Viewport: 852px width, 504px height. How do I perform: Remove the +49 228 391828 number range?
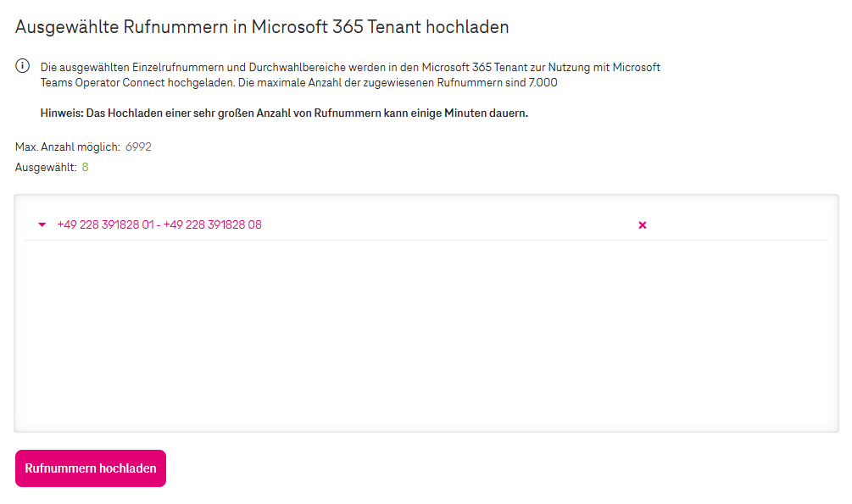[642, 225]
